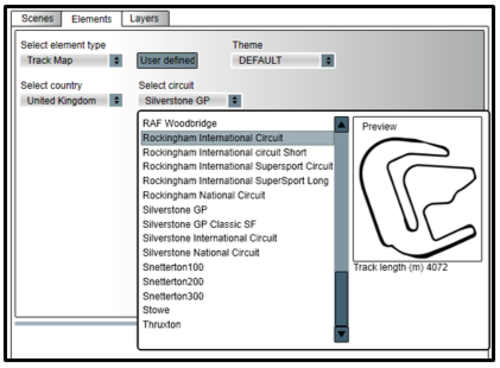Select Snetterton200 circuit
Viewport: 500px width, 368px height.
[237, 281]
